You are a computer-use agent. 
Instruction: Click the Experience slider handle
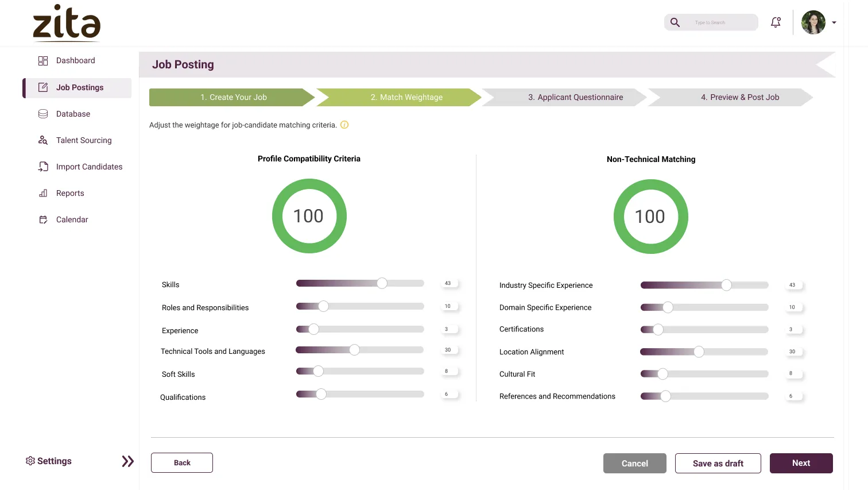coord(313,329)
